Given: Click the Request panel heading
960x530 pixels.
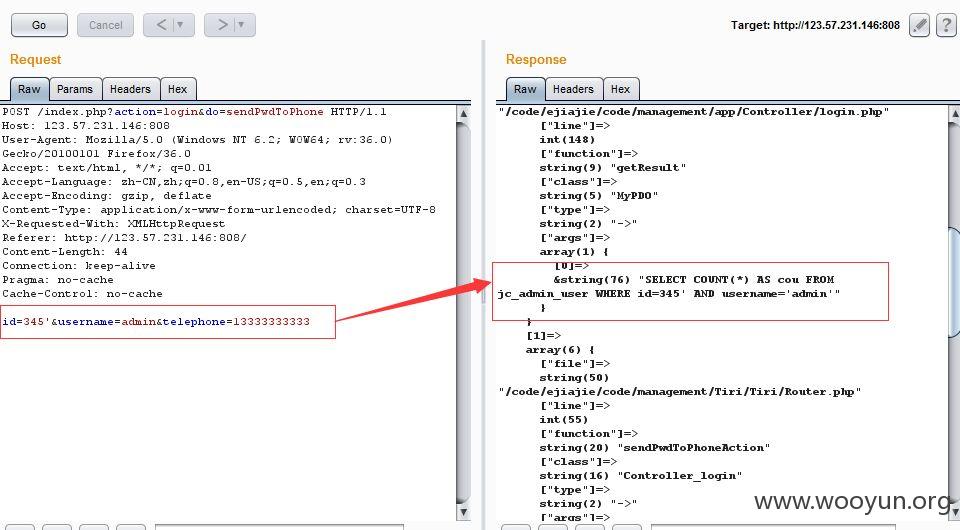Looking at the screenshot, I should pyautogui.click(x=36, y=59).
